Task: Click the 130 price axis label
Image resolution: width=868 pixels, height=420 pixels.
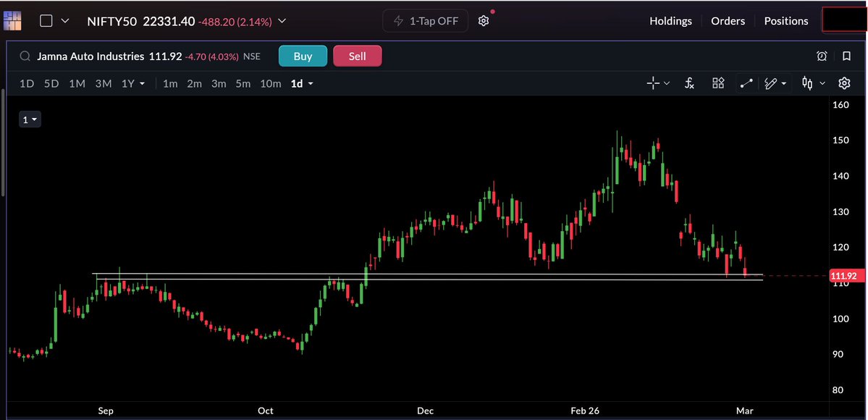Action: (x=841, y=211)
